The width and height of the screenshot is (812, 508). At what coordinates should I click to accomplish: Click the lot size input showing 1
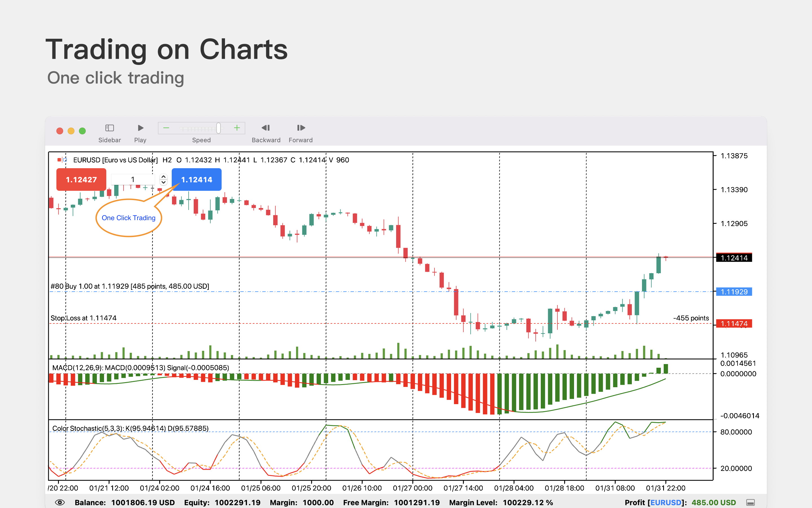[x=133, y=179]
